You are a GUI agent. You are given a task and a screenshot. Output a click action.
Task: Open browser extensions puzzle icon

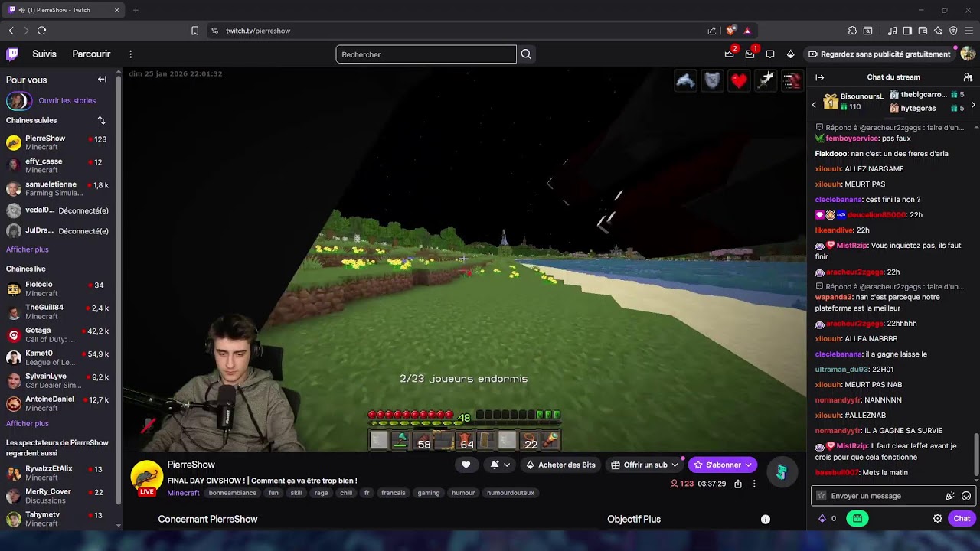[x=852, y=31]
